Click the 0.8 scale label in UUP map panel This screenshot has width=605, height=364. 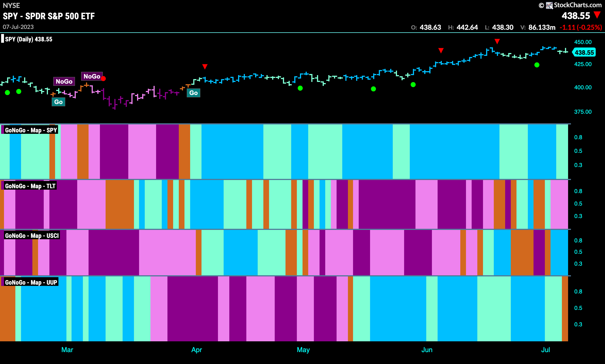pos(578,291)
